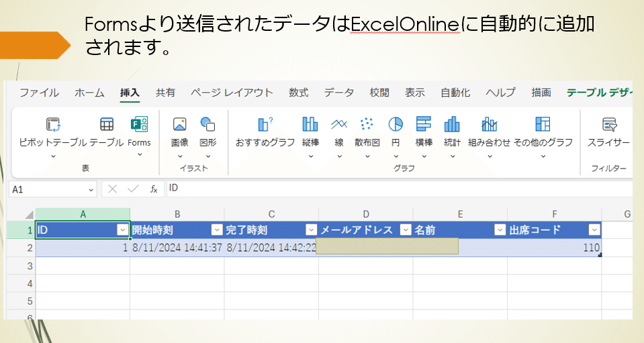The height and width of the screenshot is (343, 644).
Task: Open the 出席コード column filter button
Action: pyautogui.click(x=594, y=230)
